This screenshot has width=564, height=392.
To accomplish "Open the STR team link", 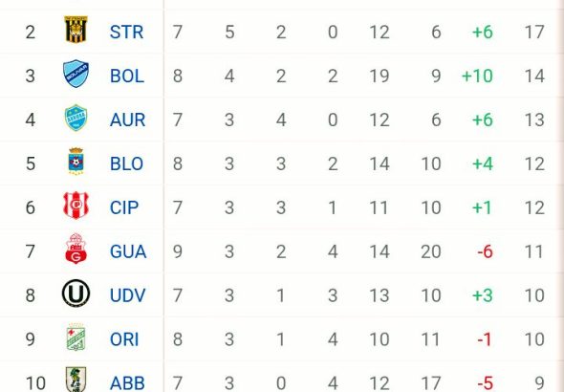I will [126, 32].
